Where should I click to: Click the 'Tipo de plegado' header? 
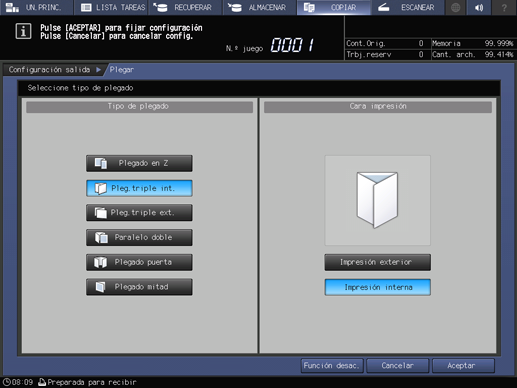click(139, 107)
